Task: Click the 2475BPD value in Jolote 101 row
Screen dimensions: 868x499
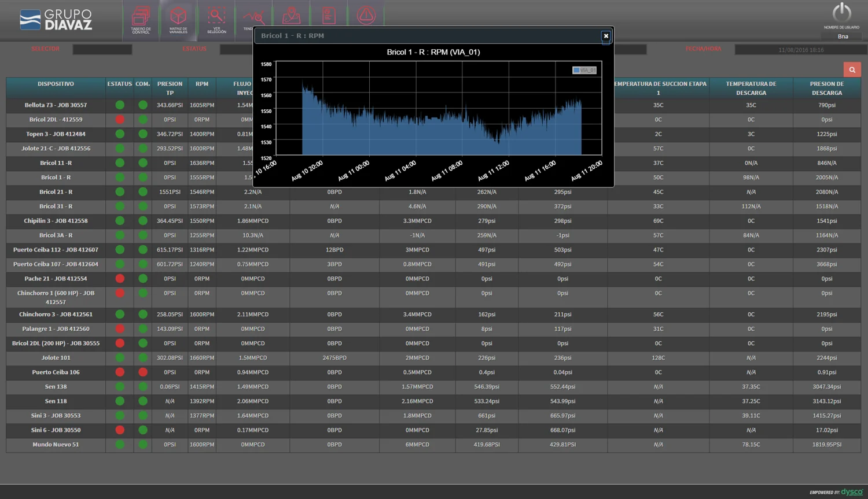Action: point(334,358)
